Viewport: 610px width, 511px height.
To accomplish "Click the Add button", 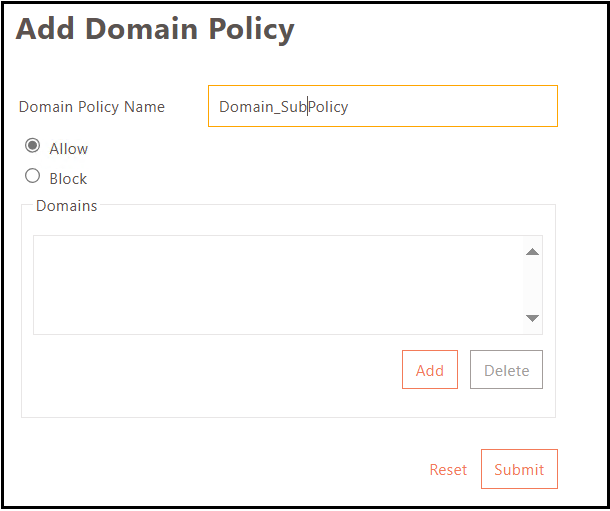I will (x=430, y=370).
